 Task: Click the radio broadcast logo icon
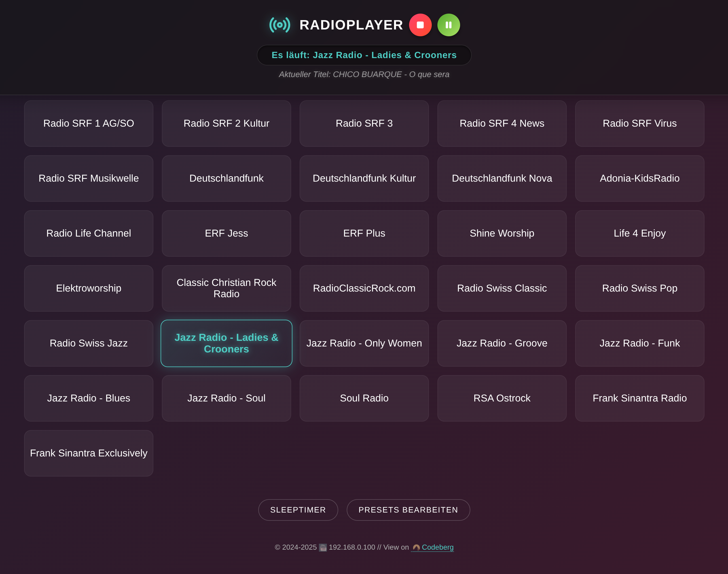280,25
